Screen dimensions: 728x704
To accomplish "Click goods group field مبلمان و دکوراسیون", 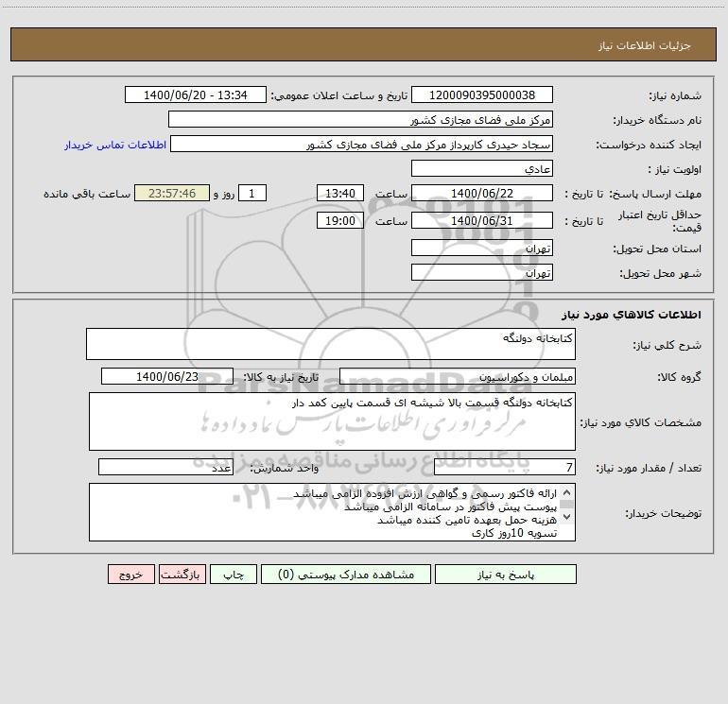I will click(458, 376).
